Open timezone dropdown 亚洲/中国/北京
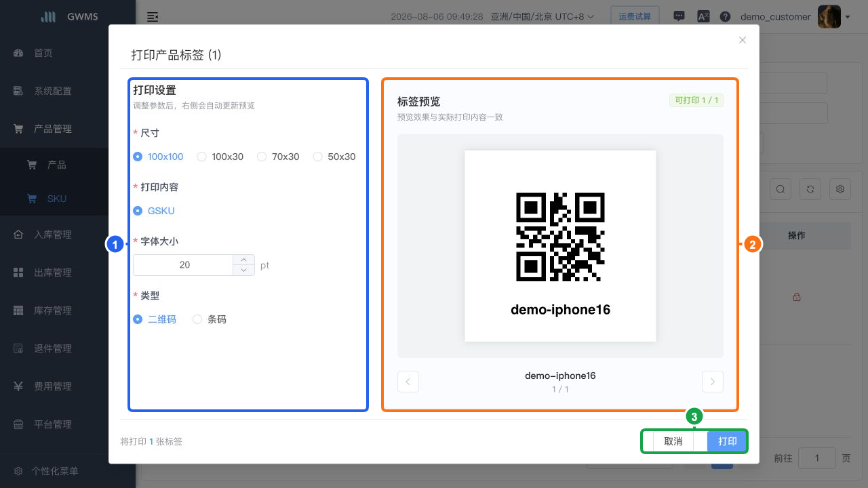 (542, 16)
